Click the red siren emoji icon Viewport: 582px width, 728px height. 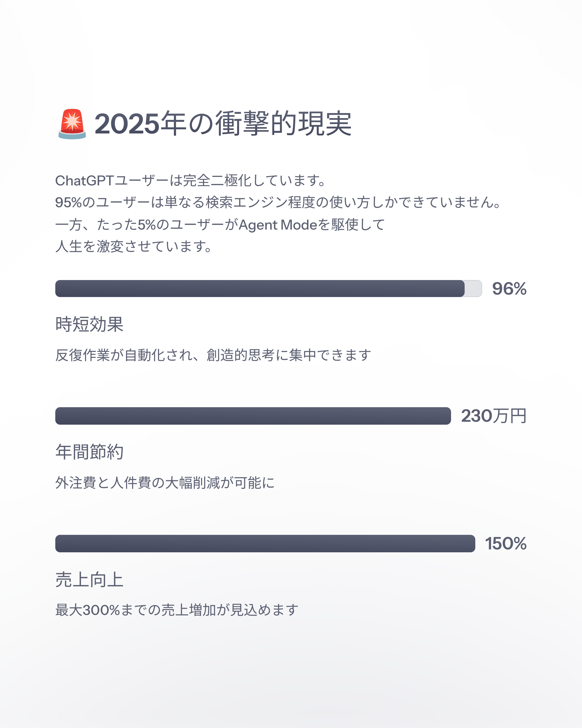click(72, 124)
